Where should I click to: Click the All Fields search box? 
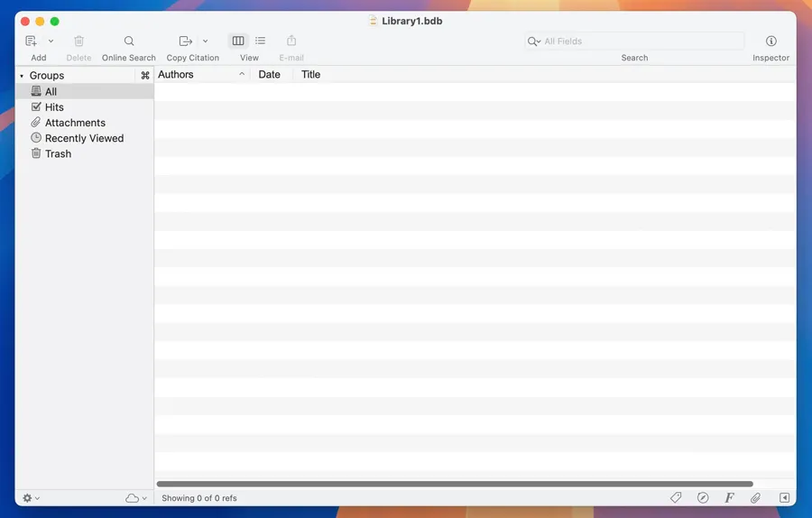coord(641,42)
